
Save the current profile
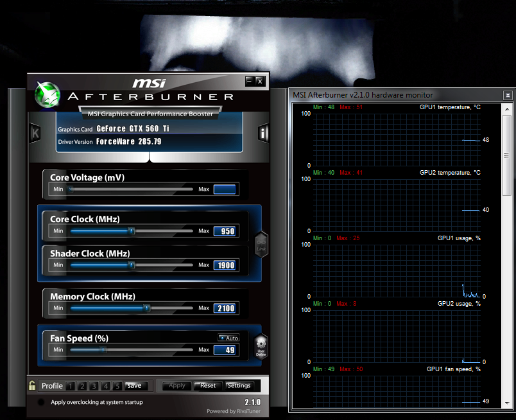pos(135,386)
